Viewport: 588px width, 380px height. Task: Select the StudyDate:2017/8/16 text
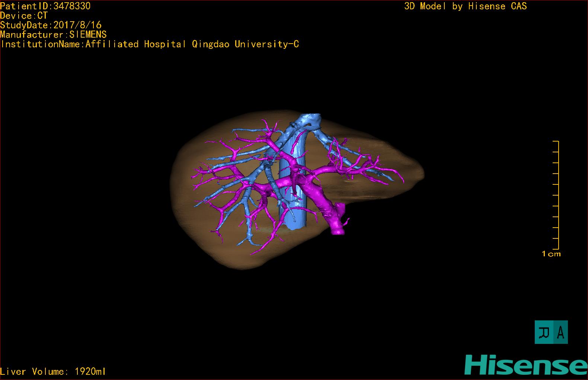click(x=51, y=25)
